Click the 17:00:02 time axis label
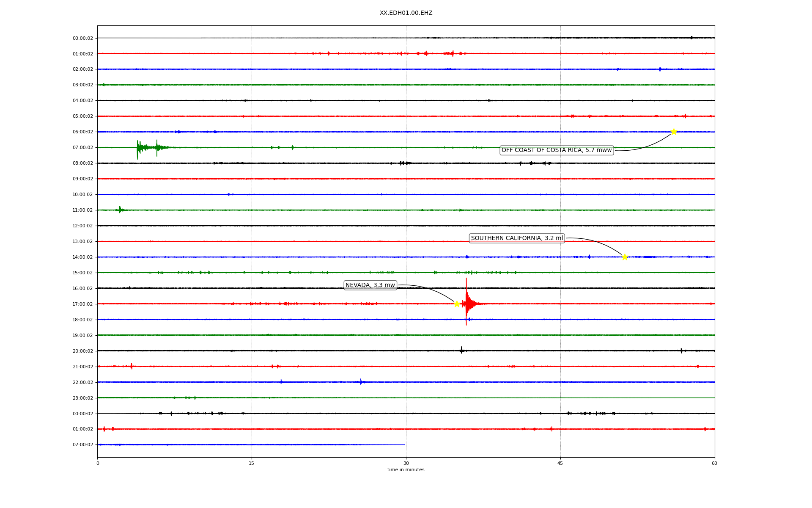This screenshot has width=812, height=508. click(82, 304)
